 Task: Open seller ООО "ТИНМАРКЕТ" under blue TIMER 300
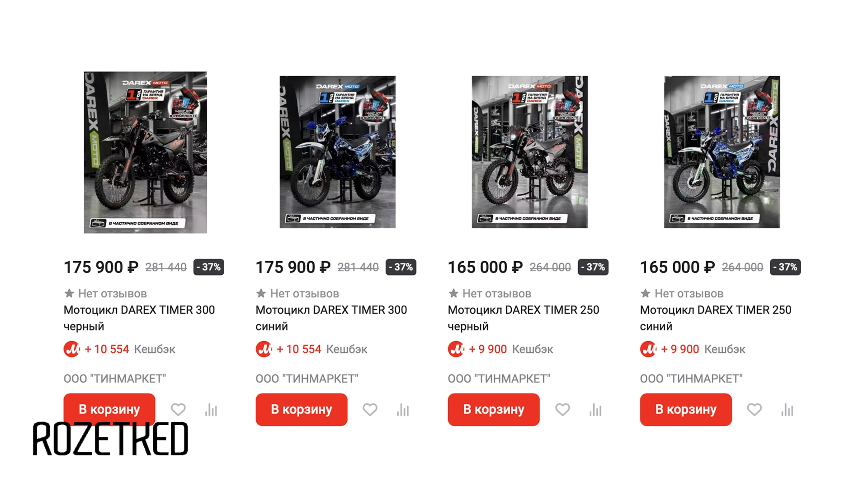(x=307, y=379)
